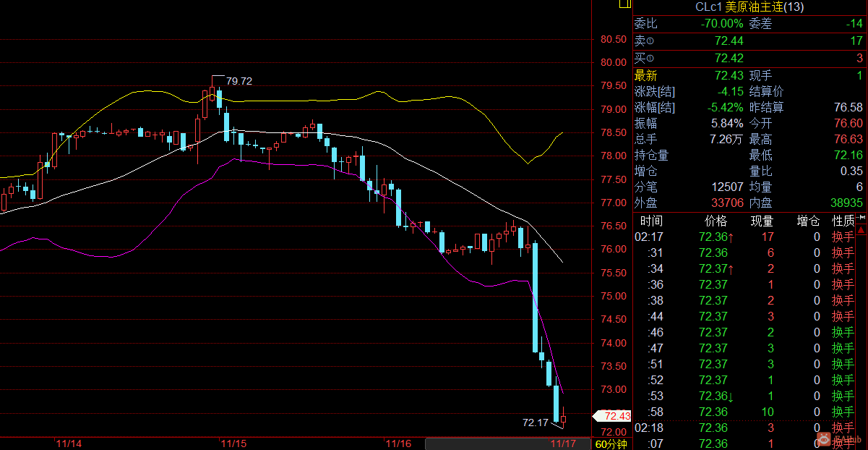Select the :44 tick row
This screenshot has width=868, height=450.
coord(744,316)
